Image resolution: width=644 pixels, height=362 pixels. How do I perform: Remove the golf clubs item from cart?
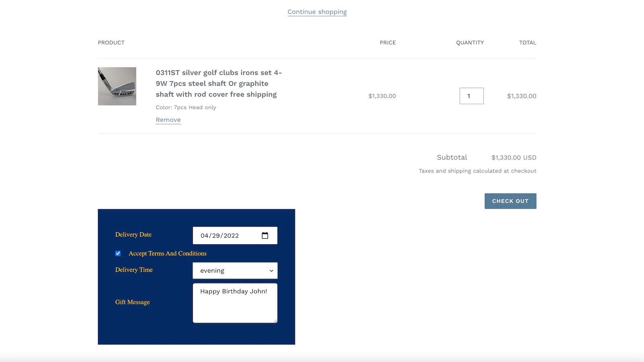tap(168, 119)
